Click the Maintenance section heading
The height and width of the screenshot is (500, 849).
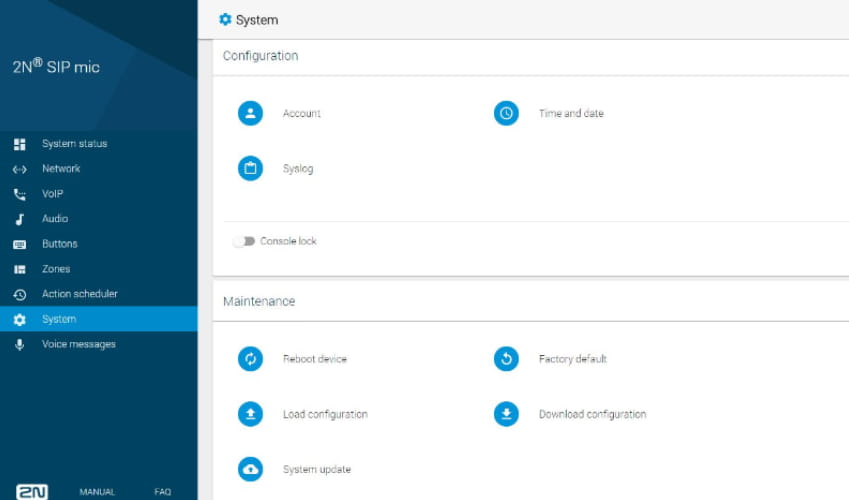click(x=259, y=301)
